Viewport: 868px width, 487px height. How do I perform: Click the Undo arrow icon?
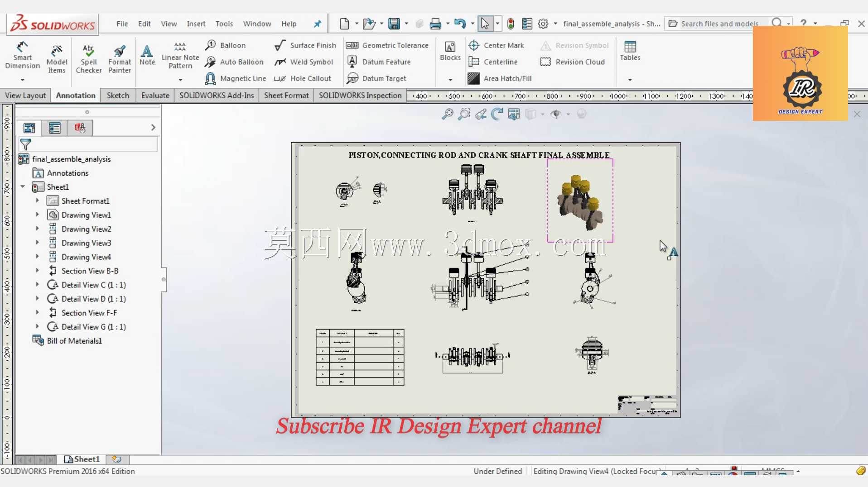point(460,24)
